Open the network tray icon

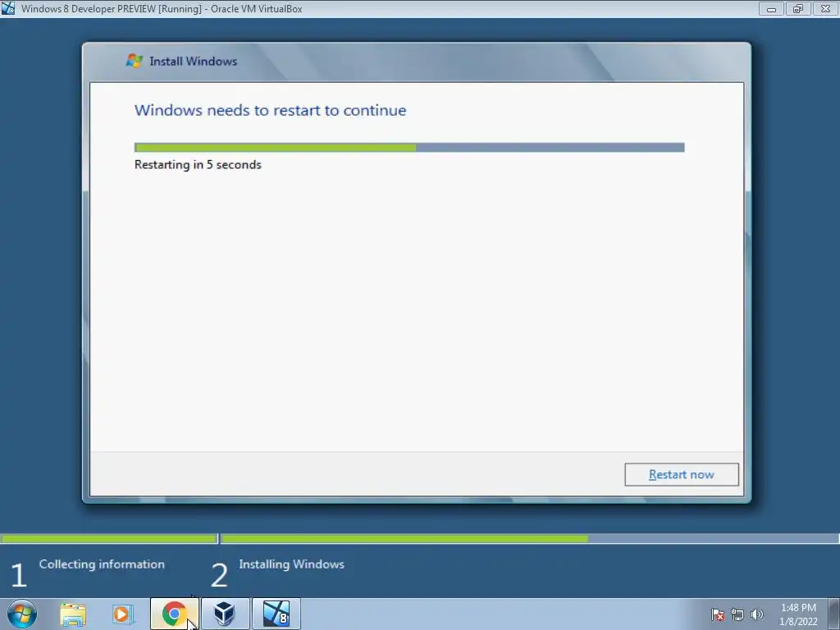(737, 614)
